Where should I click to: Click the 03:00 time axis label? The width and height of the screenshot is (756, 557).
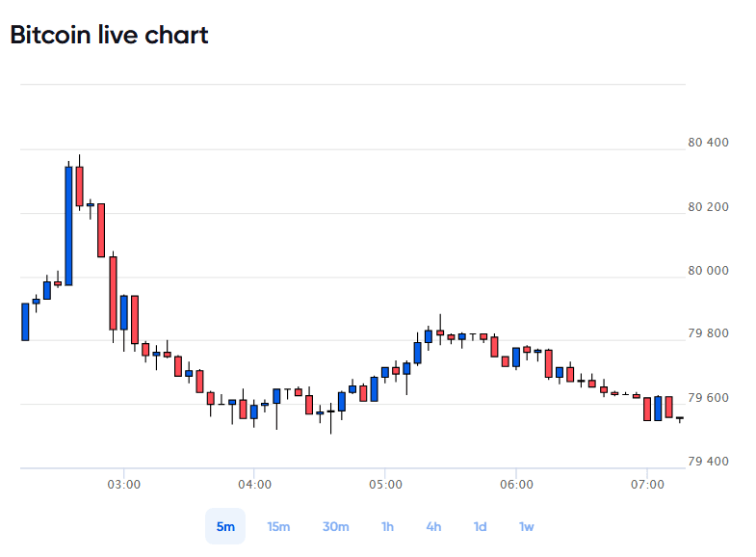tap(124, 485)
